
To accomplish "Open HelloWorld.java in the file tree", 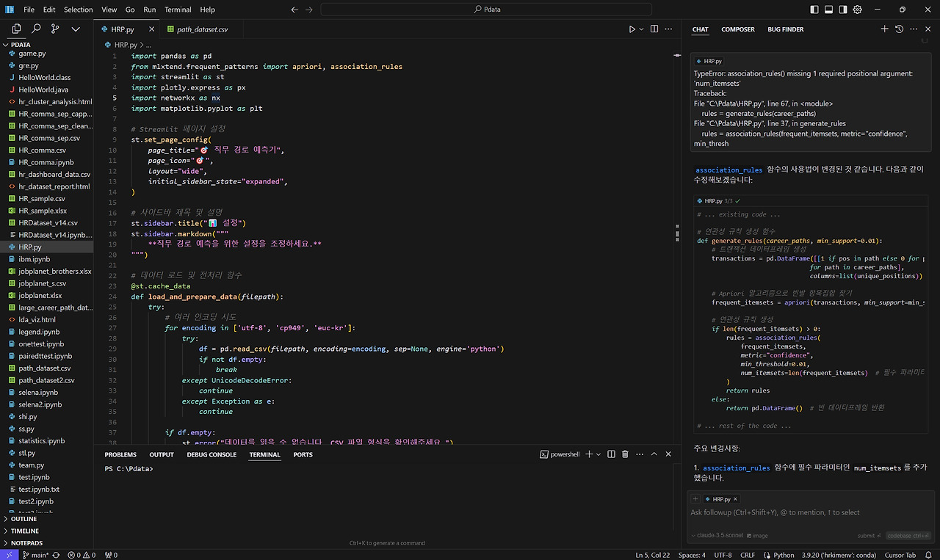I will point(46,90).
